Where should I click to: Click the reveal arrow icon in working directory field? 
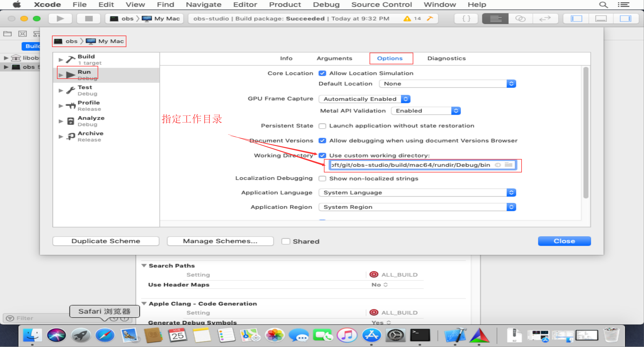(498, 165)
